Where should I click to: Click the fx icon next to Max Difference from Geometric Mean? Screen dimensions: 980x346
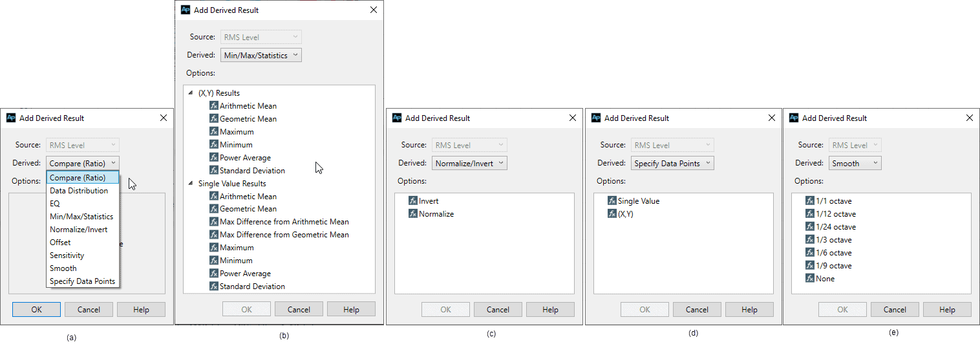coord(214,235)
